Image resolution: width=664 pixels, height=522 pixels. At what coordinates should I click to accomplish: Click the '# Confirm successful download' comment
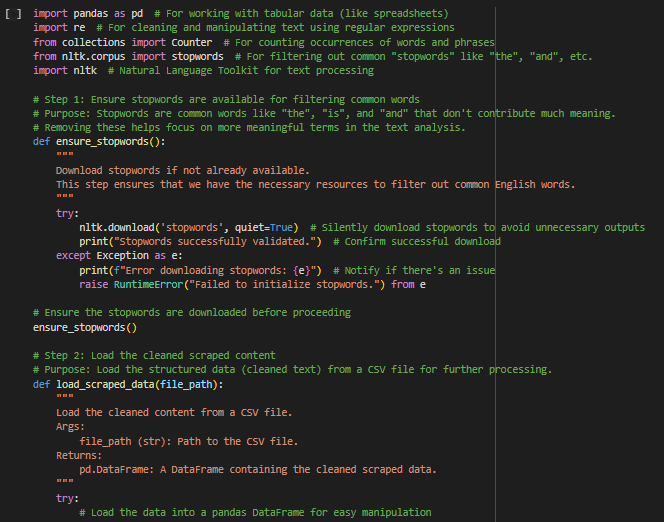tap(417, 241)
